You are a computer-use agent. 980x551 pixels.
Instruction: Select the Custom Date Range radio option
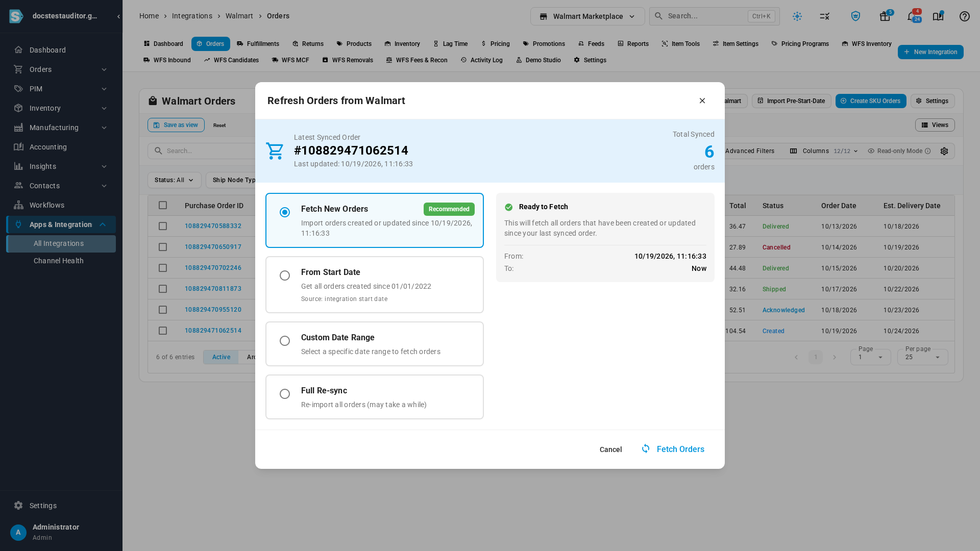pyautogui.click(x=285, y=341)
